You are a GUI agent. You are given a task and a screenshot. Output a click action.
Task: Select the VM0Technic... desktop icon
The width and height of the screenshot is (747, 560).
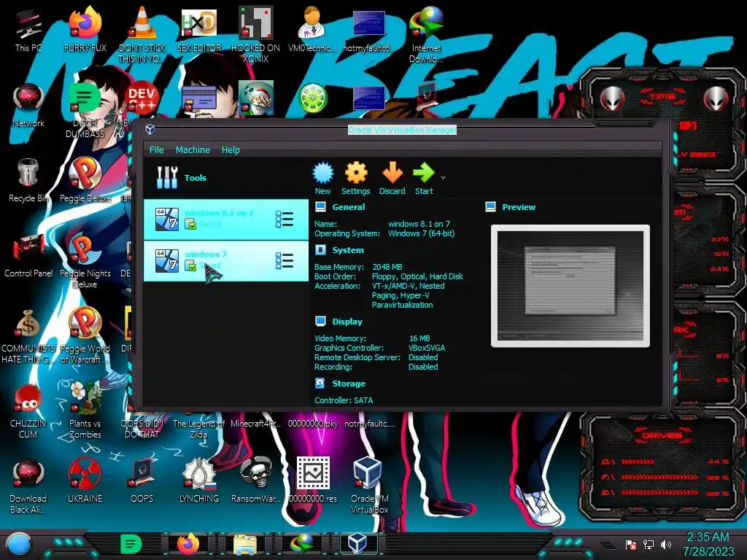(312, 29)
